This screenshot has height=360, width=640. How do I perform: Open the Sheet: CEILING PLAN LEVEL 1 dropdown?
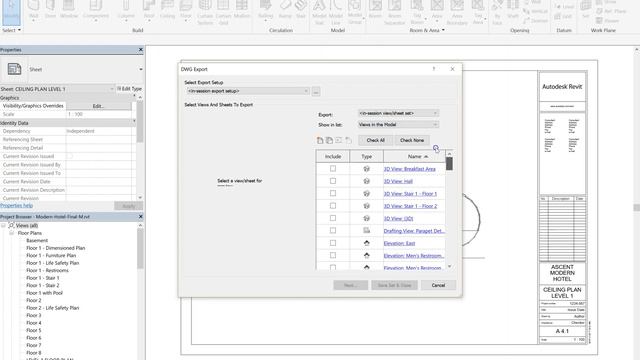(57, 89)
